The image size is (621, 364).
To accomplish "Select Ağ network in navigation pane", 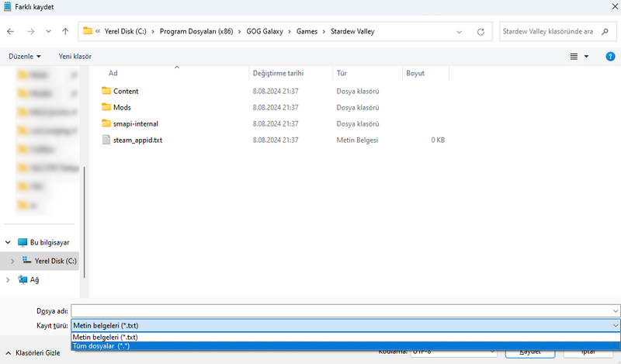I will pyautogui.click(x=34, y=279).
